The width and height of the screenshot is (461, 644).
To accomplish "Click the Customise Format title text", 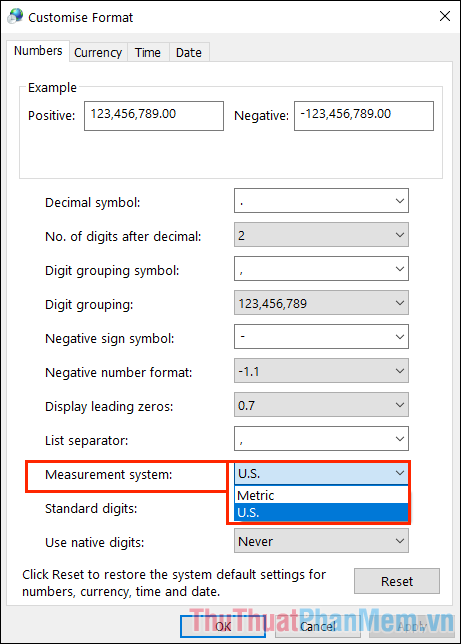I will [81, 18].
